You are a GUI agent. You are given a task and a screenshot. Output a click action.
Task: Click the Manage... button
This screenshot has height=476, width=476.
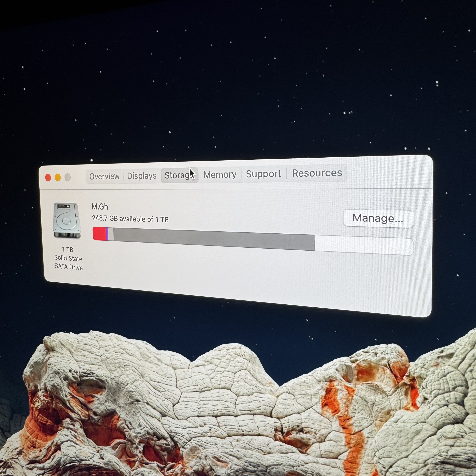tap(378, 218)
